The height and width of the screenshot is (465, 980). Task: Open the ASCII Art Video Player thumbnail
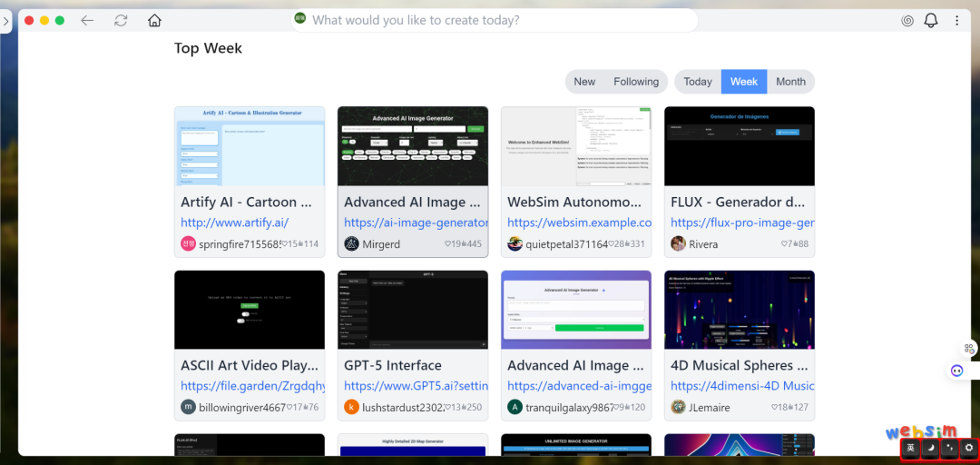pyautogui.click(x=250, y=310)
